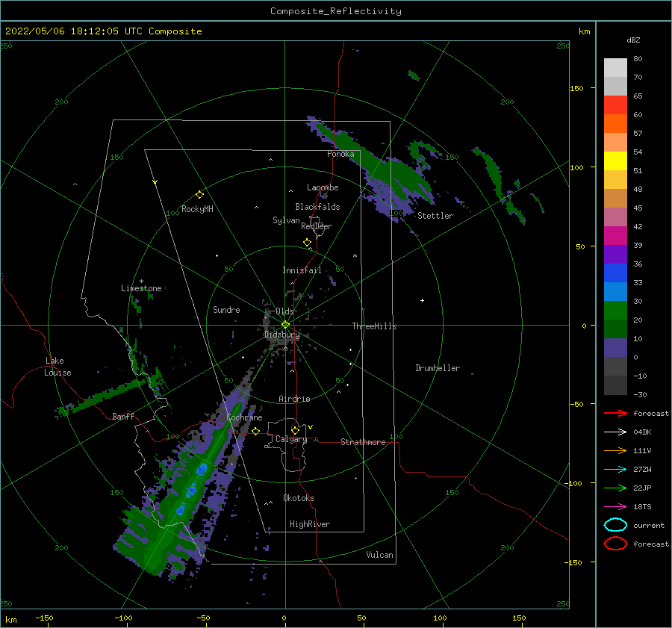The height and width of the screenshot is (628, 672).
Task: Click the blue high-reflectivity cell southwest of Cochrane
Action: click(x=202, y=470)
